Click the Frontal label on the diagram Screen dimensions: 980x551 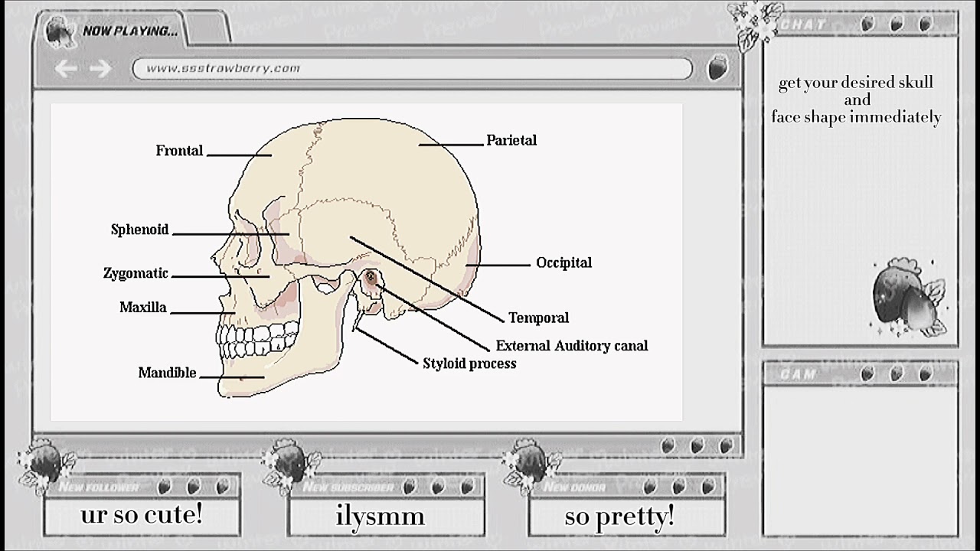180,151
